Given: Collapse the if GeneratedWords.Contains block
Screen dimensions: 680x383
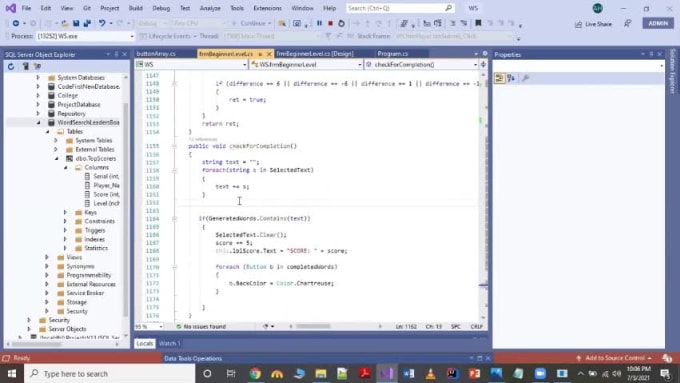Looking at the screenshot, I should (175, 219).
